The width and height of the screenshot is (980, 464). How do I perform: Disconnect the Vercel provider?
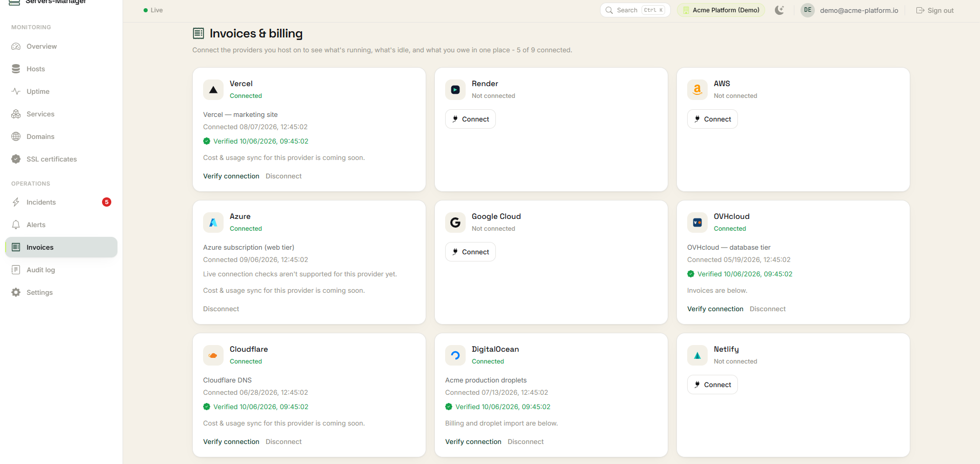tap(284, 176)
